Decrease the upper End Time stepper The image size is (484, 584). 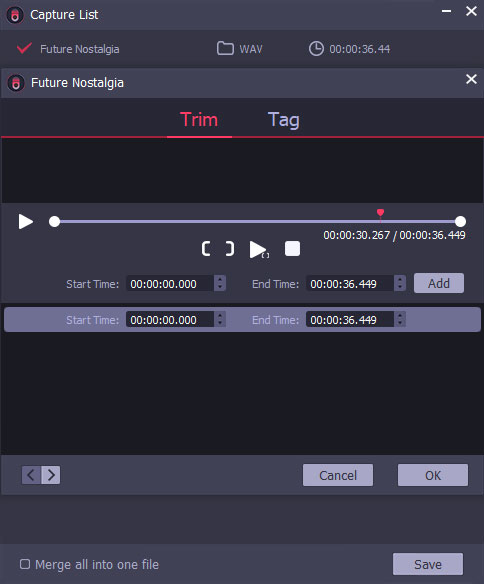tap(400, 288)
